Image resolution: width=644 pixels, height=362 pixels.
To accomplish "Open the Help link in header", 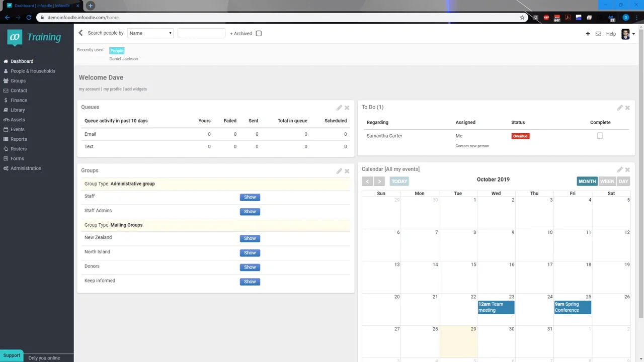I will point(611,34).
